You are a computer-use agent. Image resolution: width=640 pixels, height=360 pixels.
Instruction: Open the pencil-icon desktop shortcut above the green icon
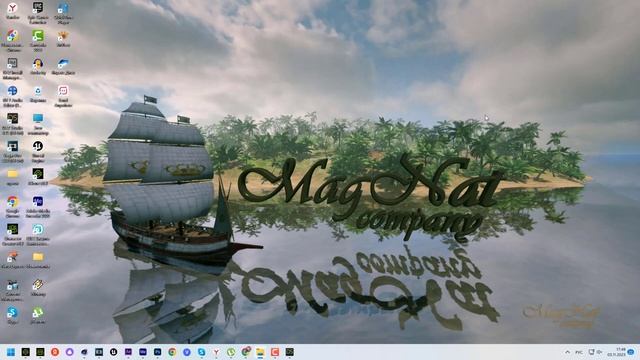click(38, 288)
